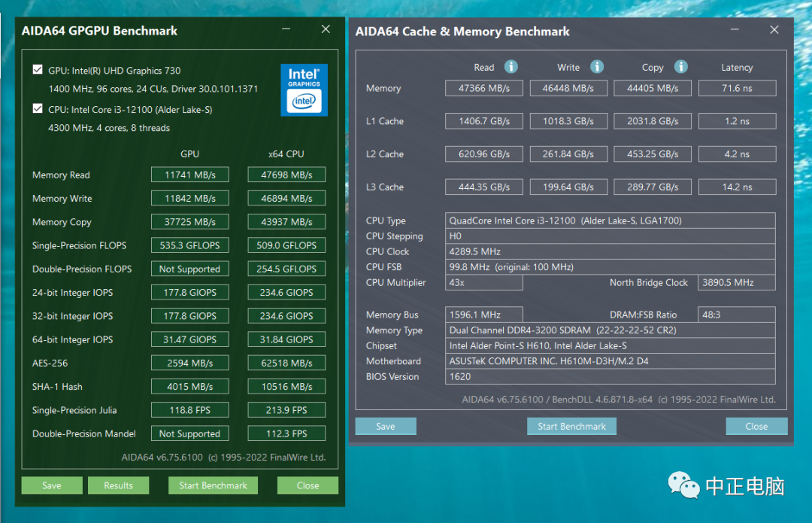
Task: Click GPU Memory Read 11741 MB/s
Action: 190,175
